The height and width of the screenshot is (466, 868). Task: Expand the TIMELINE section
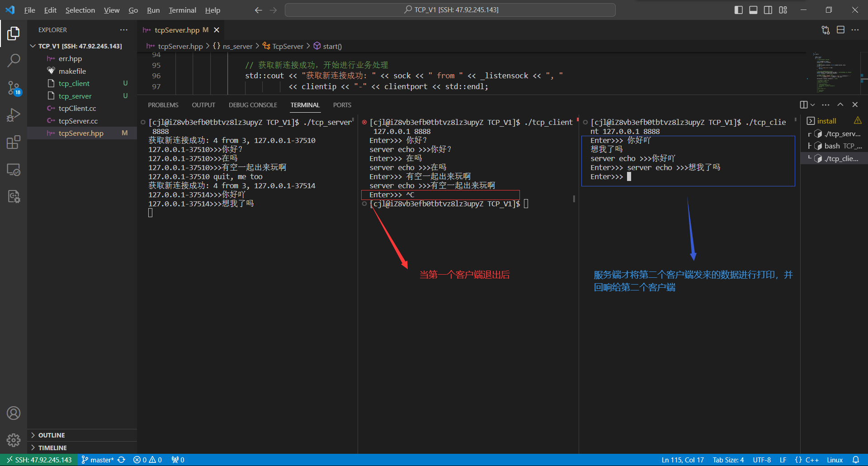(x=82, y=448)
